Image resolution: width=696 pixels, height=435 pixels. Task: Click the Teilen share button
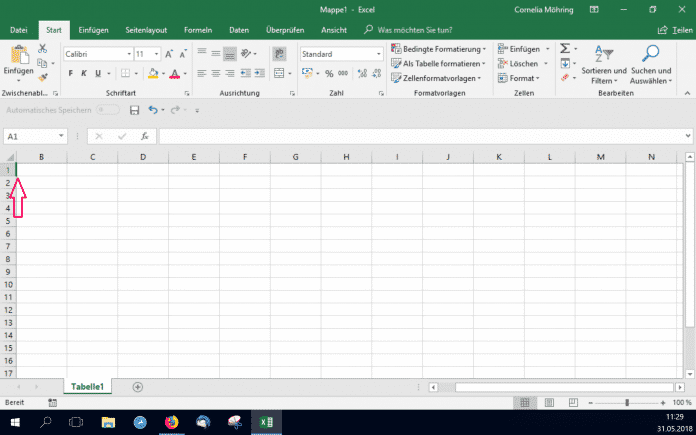click(675, 30)
